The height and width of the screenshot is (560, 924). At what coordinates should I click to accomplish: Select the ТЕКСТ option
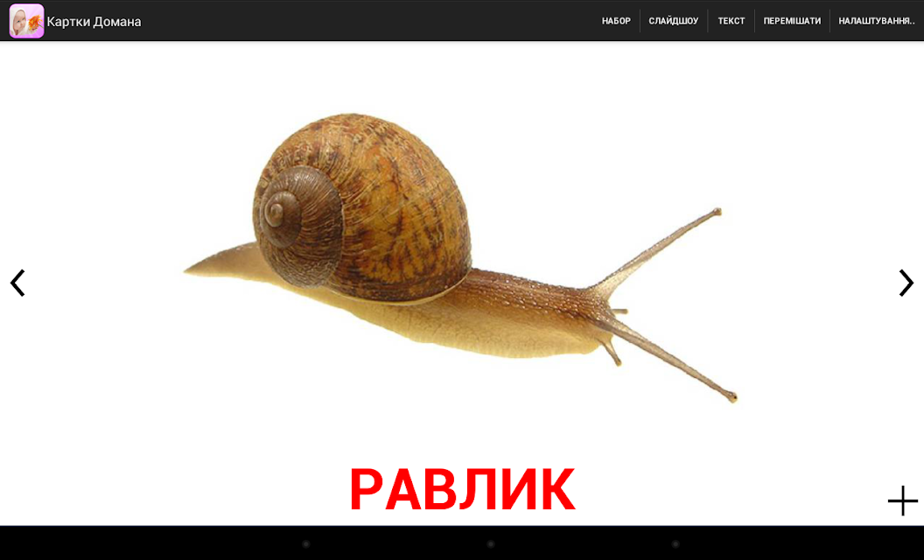click(x=731, y=21)
